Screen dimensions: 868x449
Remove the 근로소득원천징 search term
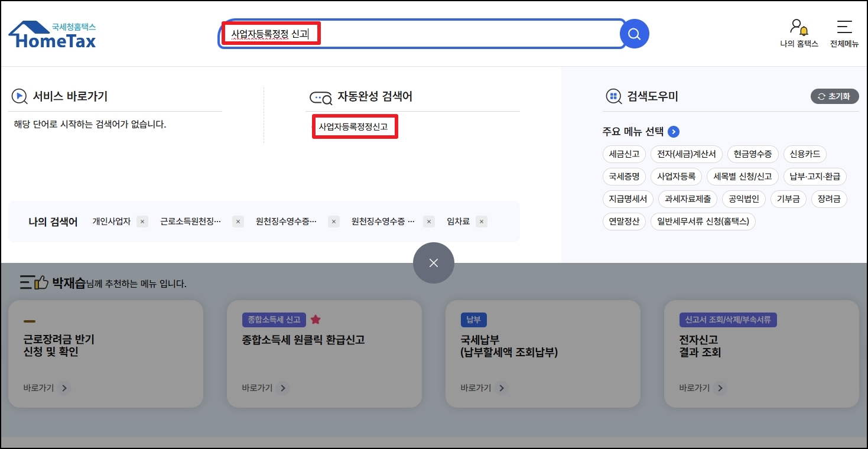tap(238, 221)
